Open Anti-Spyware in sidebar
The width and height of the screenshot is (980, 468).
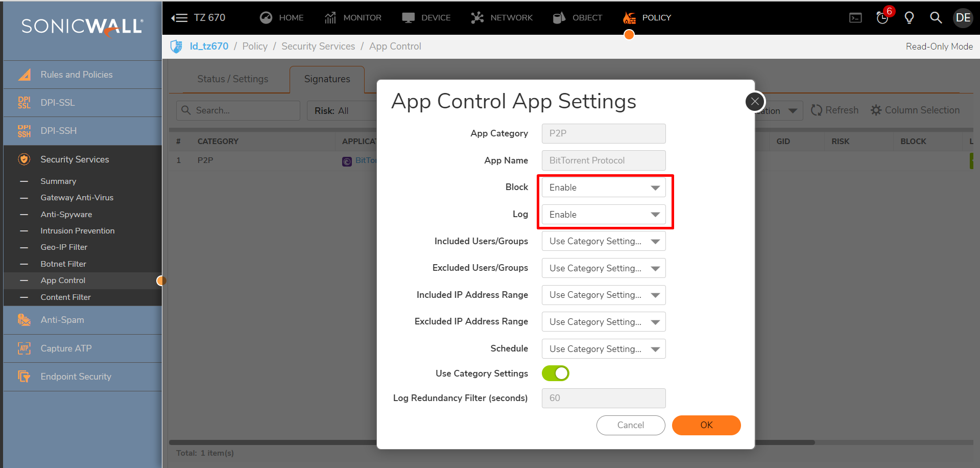click(x=66, y=215)
